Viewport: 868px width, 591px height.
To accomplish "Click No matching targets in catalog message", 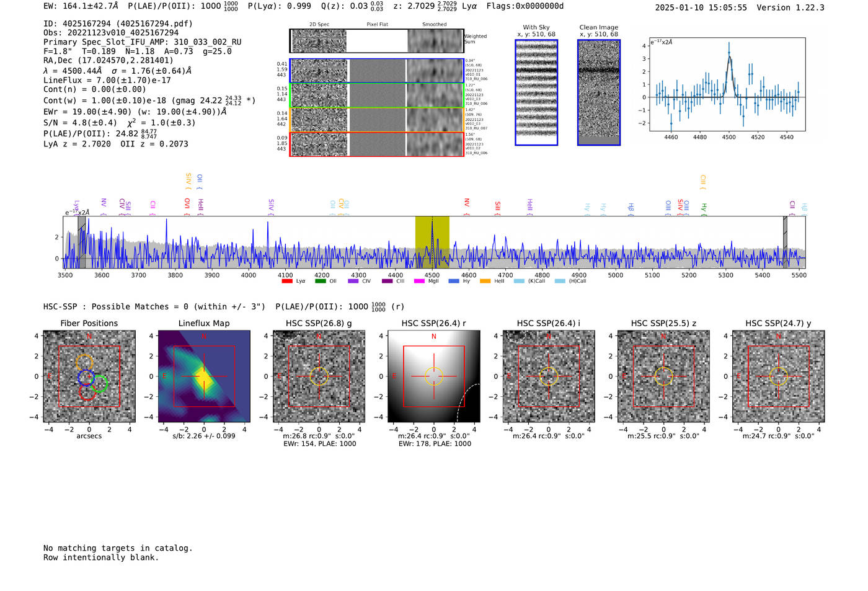I will click(x=118, y=548).
